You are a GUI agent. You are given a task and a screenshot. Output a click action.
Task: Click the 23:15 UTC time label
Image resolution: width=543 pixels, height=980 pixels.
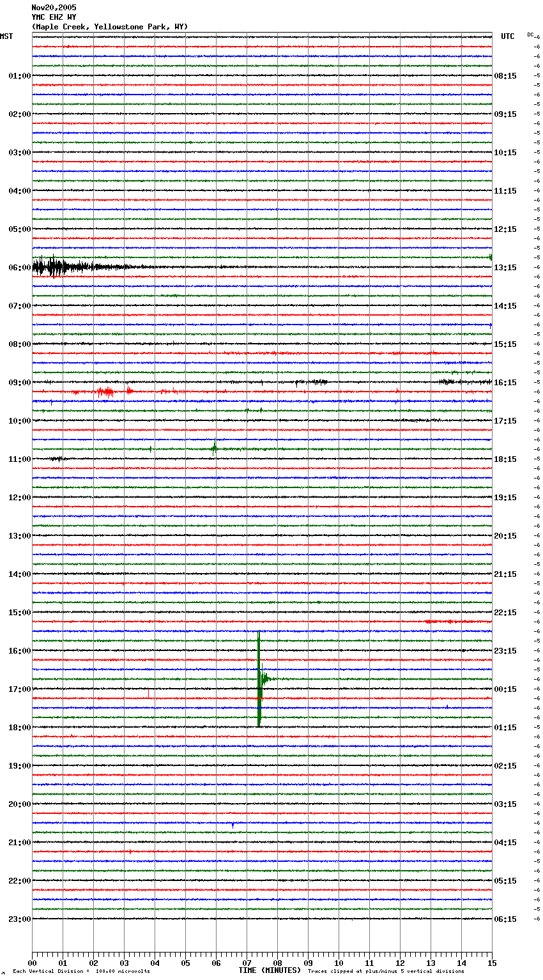(x=505, y=651)
